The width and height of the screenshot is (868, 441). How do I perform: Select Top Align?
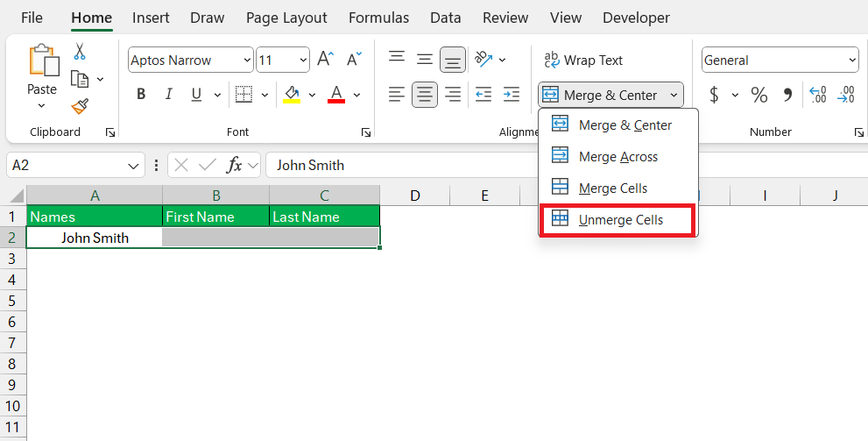click(x=397, y=58)
